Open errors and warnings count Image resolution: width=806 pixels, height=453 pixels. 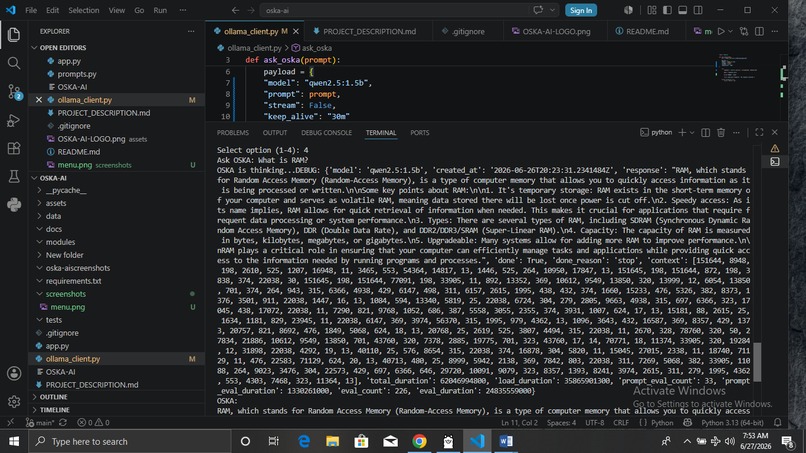[x=93, y=423]
